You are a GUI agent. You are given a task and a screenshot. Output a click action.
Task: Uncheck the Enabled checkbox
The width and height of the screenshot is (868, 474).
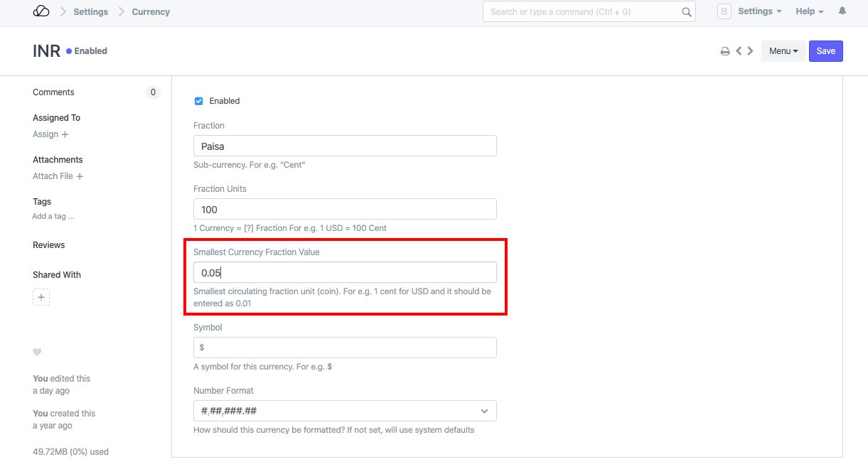tap(199, 101)
